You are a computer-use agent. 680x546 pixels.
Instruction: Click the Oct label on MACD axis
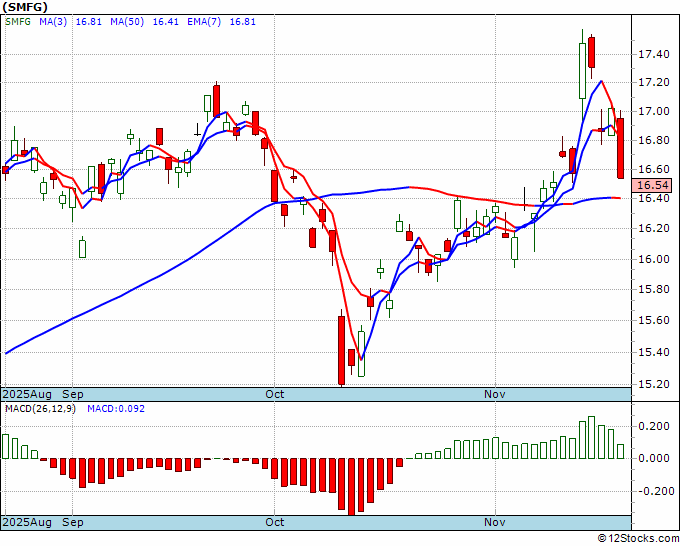[275, 522]
